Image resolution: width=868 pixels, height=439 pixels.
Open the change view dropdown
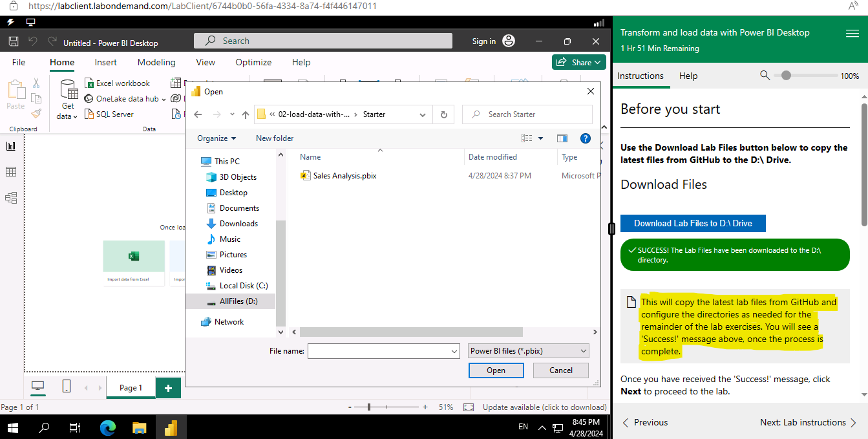pos(541,138)
